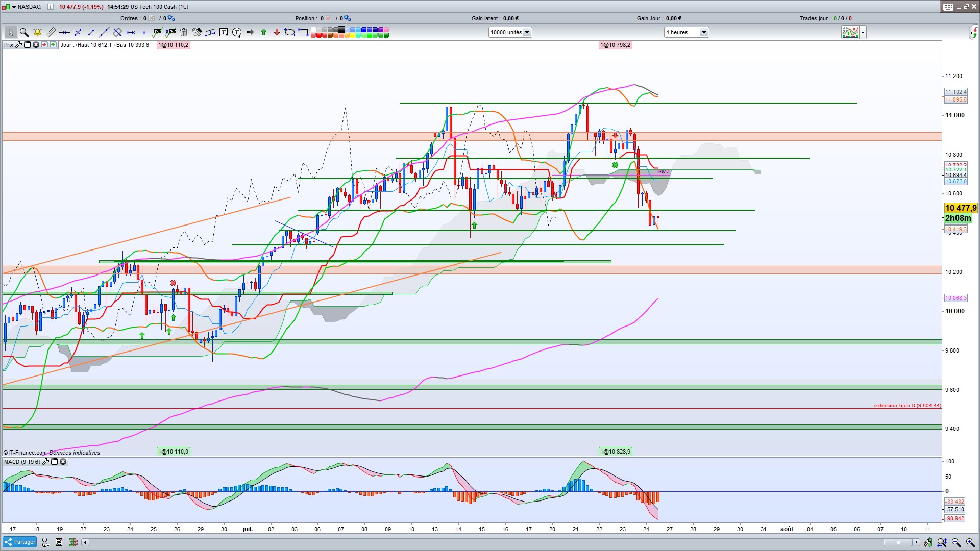
Task: Click the red down arrow in Prix header
Action: tap(44, 45)
